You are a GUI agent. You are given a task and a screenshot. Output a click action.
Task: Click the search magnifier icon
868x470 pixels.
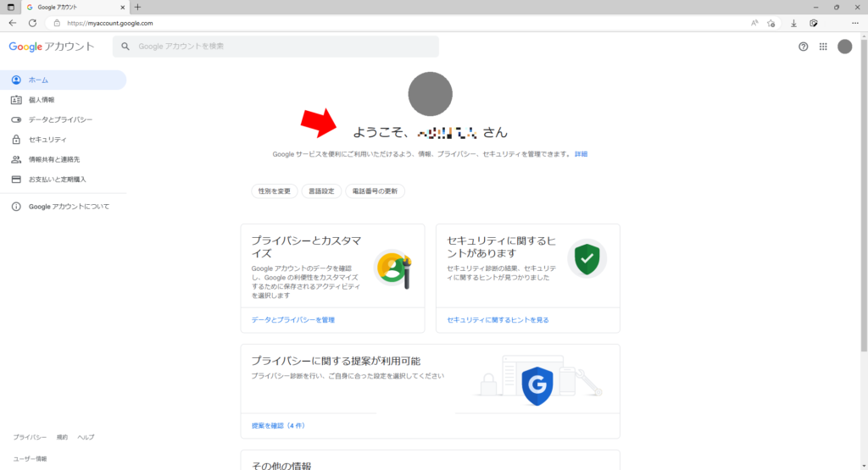(125, 47)
